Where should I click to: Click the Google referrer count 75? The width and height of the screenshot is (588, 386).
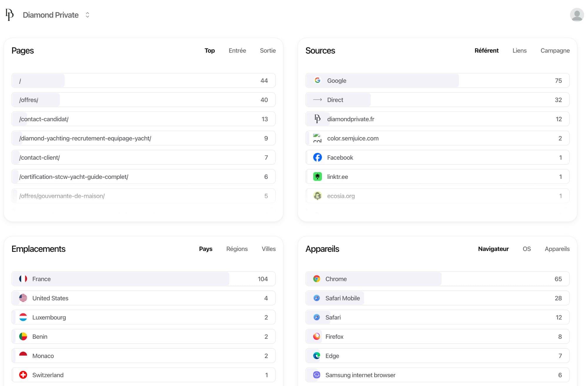[558, 81]
